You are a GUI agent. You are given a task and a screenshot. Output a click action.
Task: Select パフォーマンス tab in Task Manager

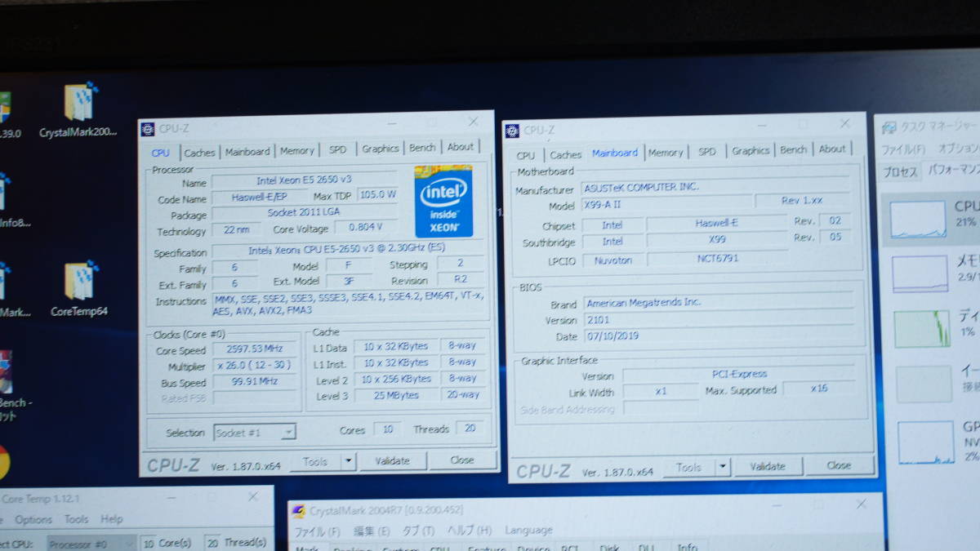pyautogui.click(x=952, y=171)
